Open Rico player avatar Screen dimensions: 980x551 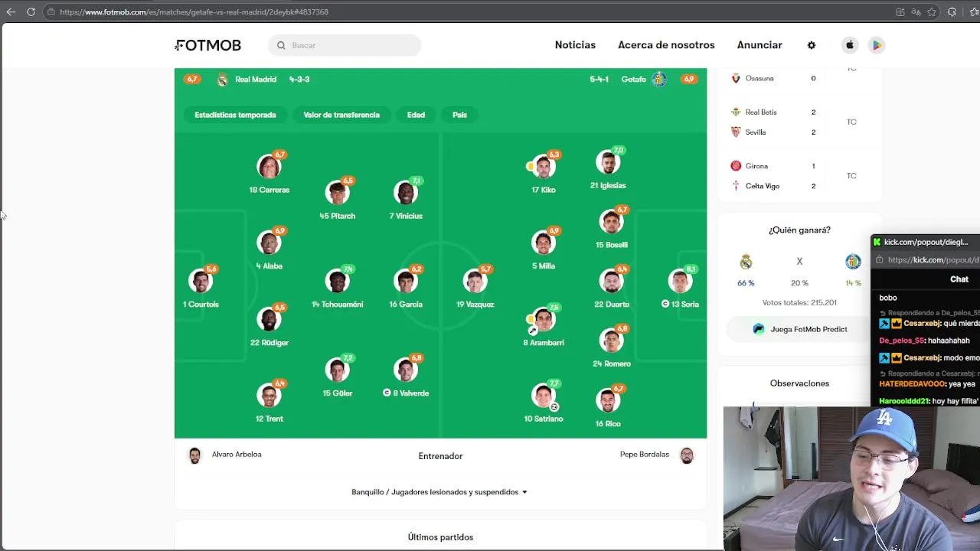tap(608, 400)
